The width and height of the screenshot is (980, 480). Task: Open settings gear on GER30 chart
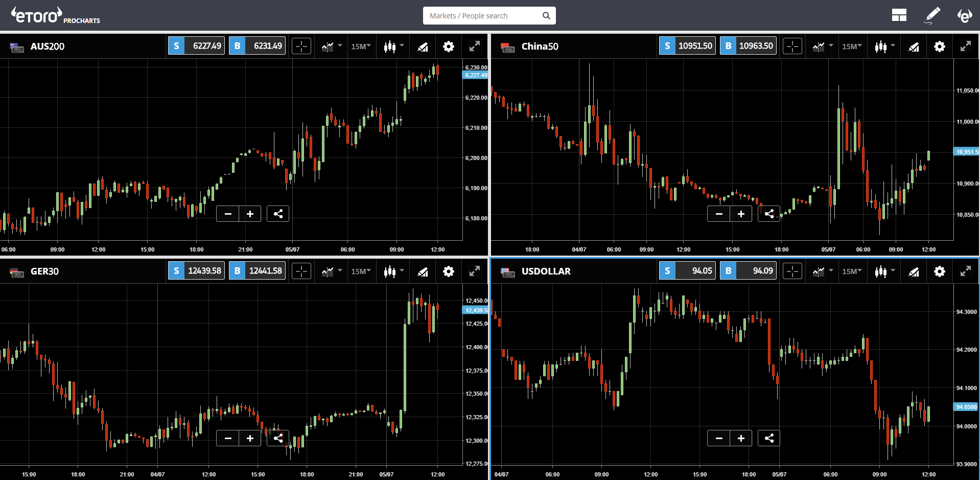click(x=448, y=271)
